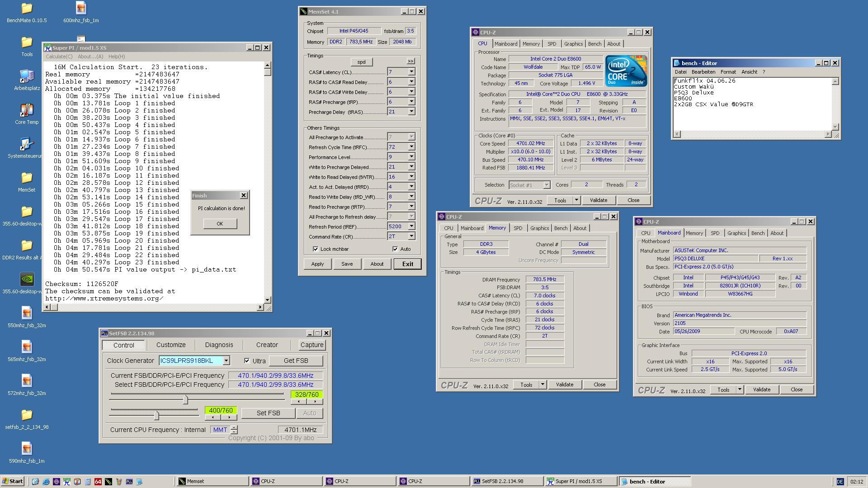Uncheck the Auto checkbox in MemSet

395,249
